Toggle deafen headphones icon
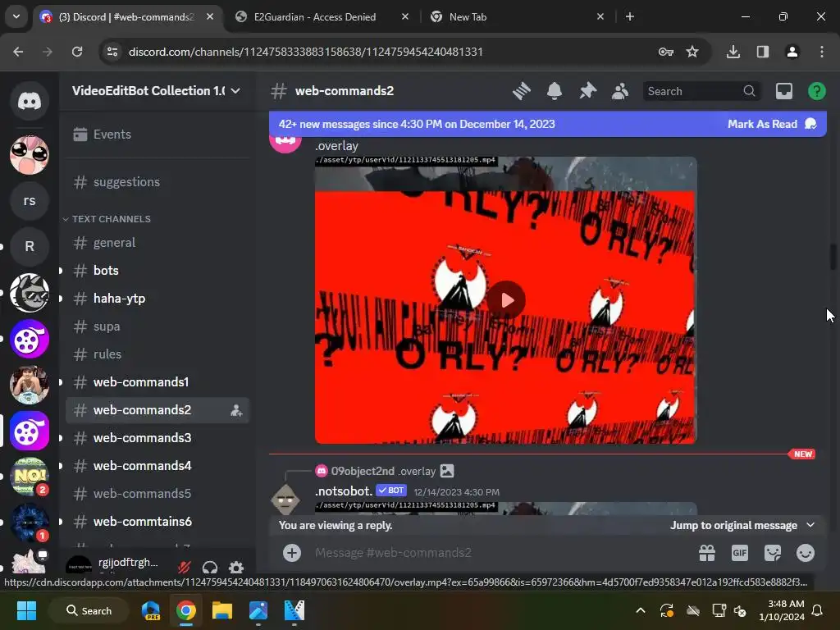The width and height of the screenshot is (840, 630). (x=210, y=567)
